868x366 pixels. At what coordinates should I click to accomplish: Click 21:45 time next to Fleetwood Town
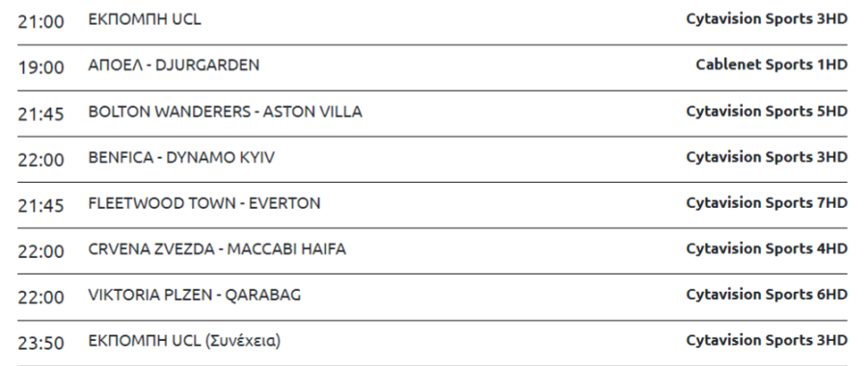41,206
